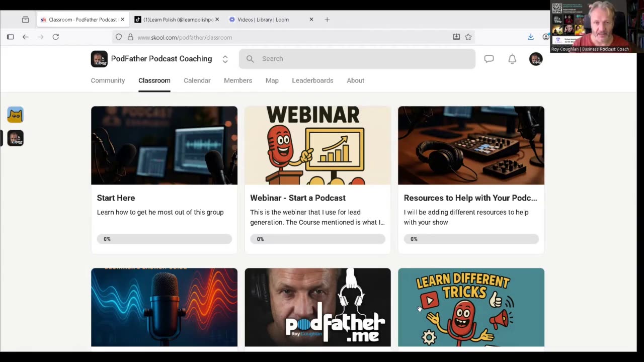The height and width of the screenshot is (362, 644).
Task: Go back with the browser back arrow
Action: [25, 37]
